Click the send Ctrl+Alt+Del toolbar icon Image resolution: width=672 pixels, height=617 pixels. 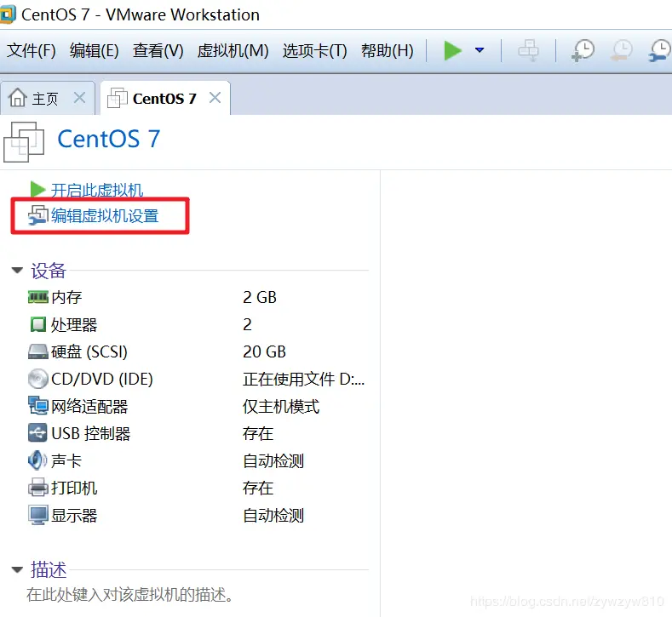(x=528, y=50)
